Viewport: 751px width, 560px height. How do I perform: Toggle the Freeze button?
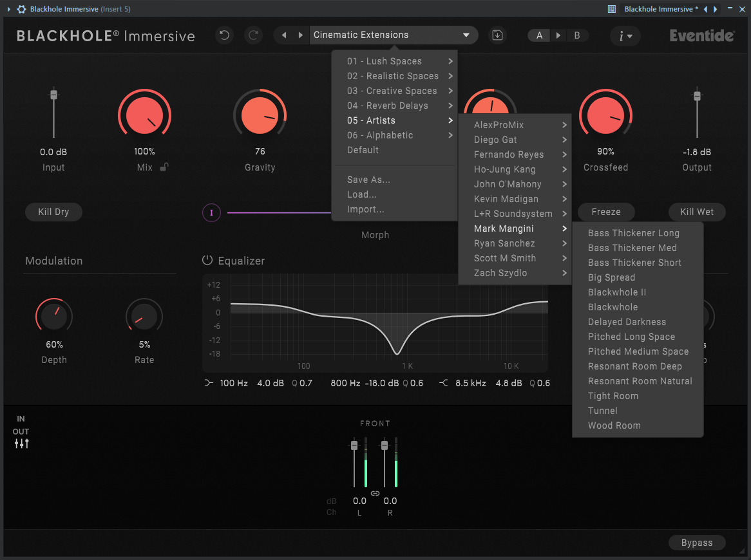coord(606,212)
